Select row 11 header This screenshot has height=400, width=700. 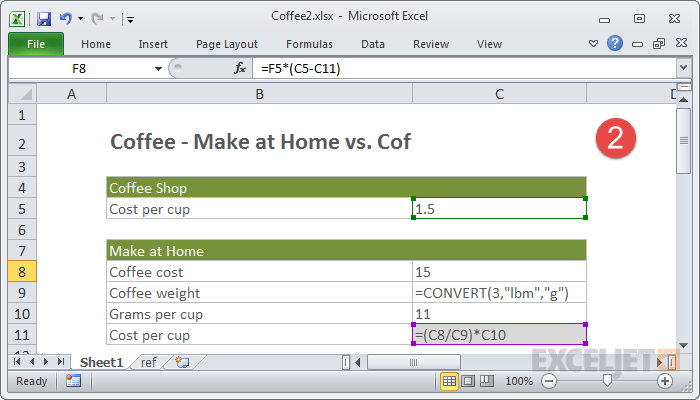click(x=22, y=335)
